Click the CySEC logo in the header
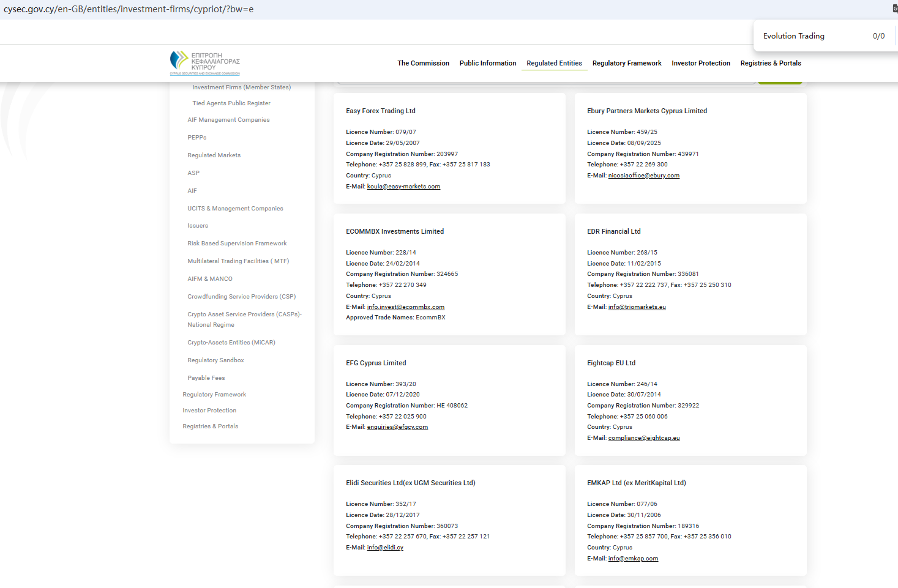Image resolution: width=898 pixels, height=588 pixels. click(x=204, y=63)
